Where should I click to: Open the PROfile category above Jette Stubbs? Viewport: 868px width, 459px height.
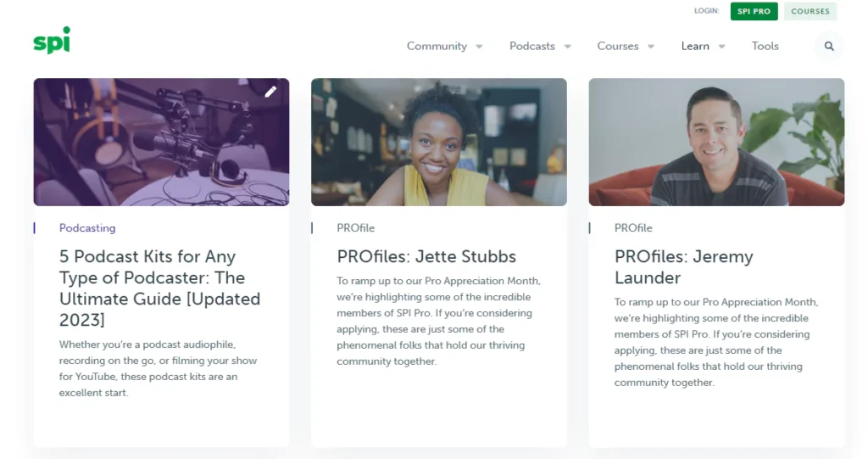(x=355, y=228)
